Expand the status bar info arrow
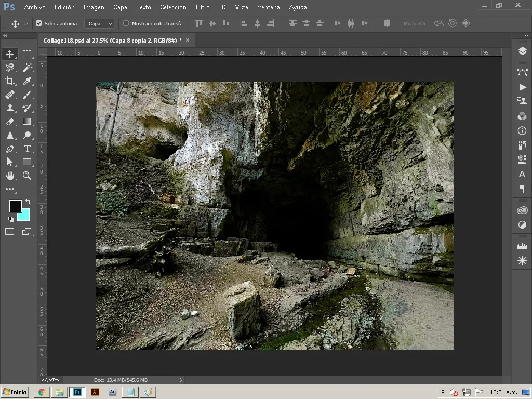 pyautogui.click(x=180, y=380)
